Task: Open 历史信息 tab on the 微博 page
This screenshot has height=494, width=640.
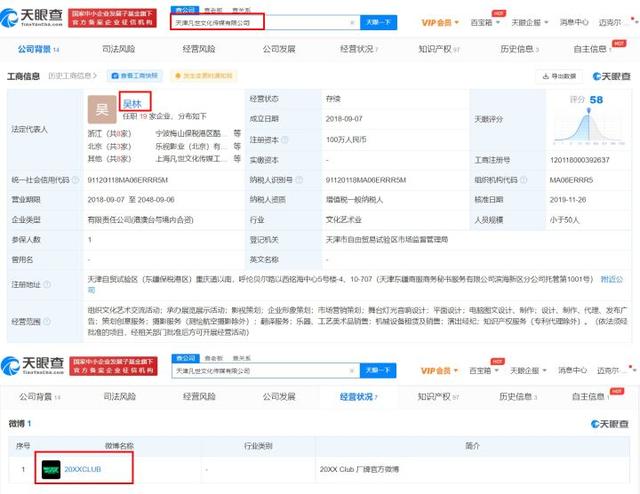Action: [x=518, y=397]
